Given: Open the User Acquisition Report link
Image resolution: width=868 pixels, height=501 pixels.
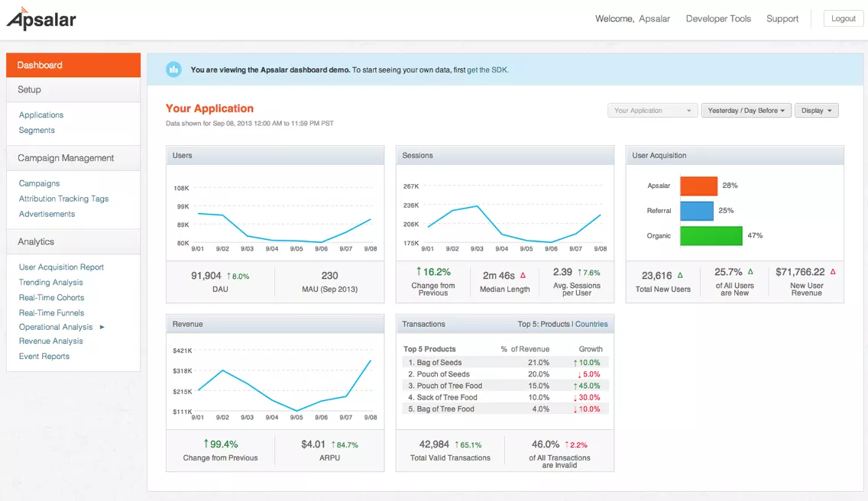Looking at the screenshot, I should [x=61, y=267].
